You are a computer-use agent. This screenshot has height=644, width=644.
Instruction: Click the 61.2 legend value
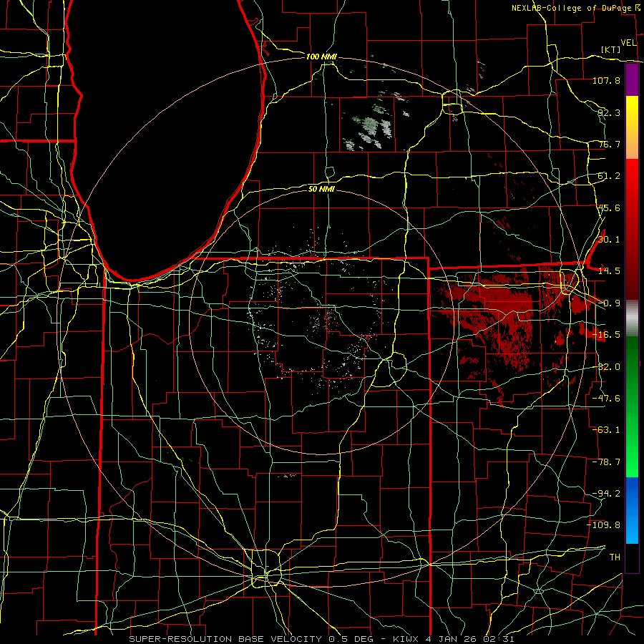tap(609, 176)
